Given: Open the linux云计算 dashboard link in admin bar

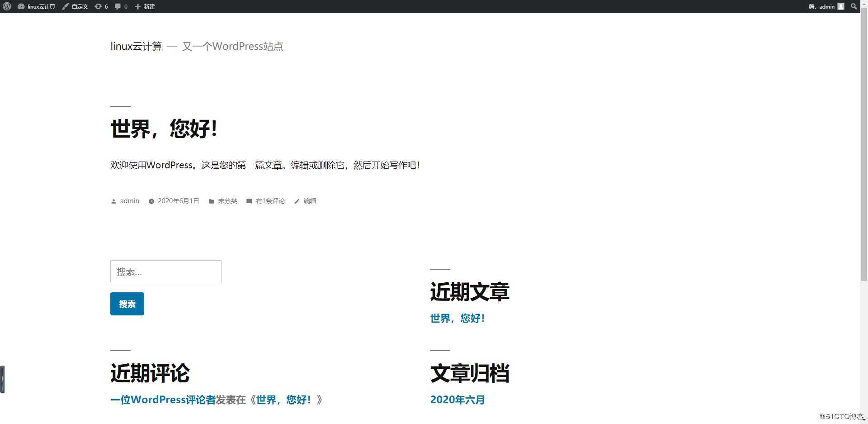Looking at the screenshot, I should pyautogui.click(x=36, y=6).
